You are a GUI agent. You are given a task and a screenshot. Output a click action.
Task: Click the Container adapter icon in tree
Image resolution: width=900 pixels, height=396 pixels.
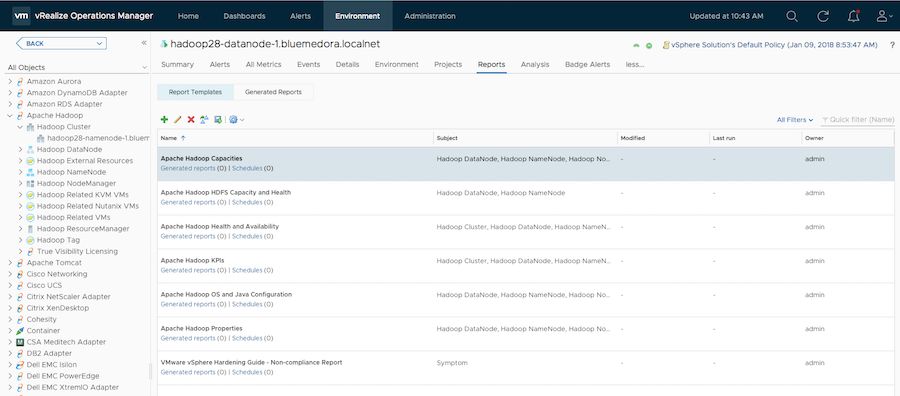(x=21, y=331)
